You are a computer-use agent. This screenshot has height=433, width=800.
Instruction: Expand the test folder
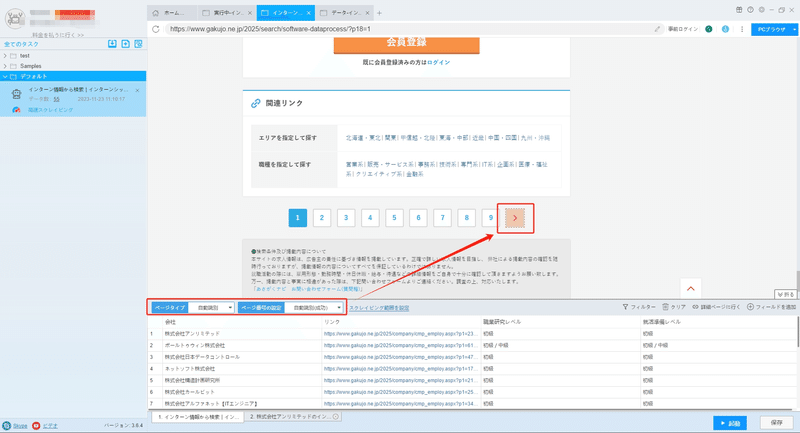[x=5, y=56]
